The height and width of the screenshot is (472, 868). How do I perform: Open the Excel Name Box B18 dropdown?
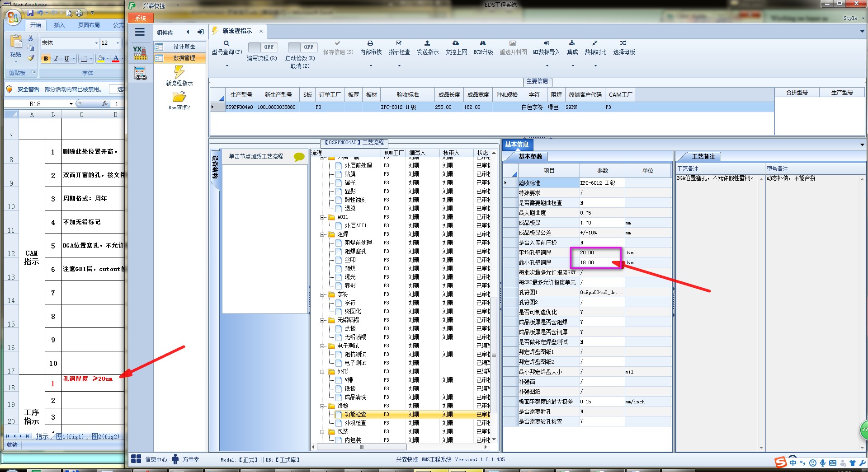click(71, 104)
